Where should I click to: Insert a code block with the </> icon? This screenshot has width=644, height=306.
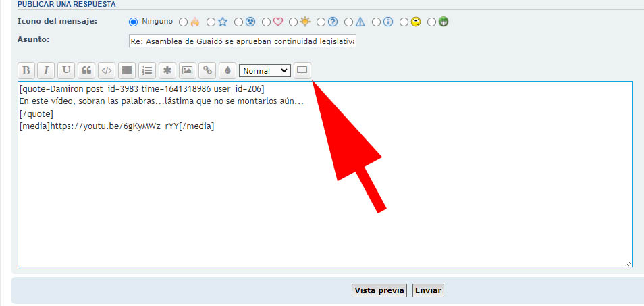pyautogui.click(x=107, y=71)
